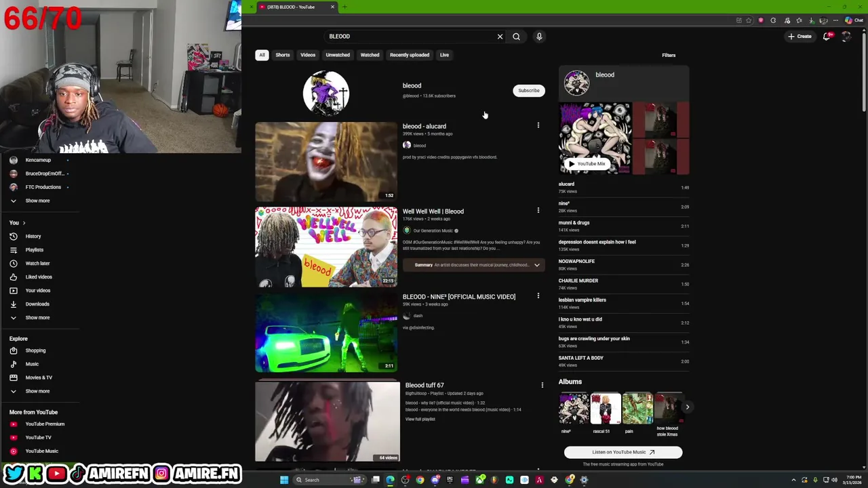Image resolution: width=868 pixels, height=488 pixels.
Task: Select the All filter chip
Action: pos(262,55)
